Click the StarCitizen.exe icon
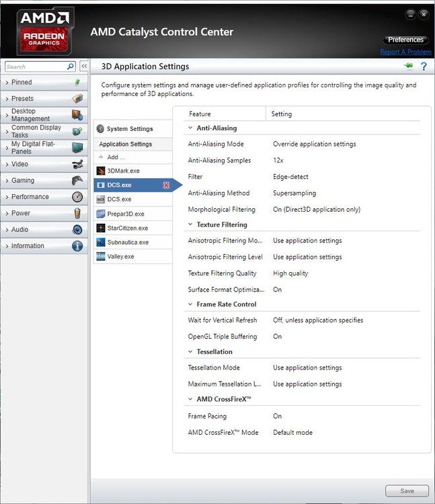The image size is (435, 504). (x=101, y=228)
